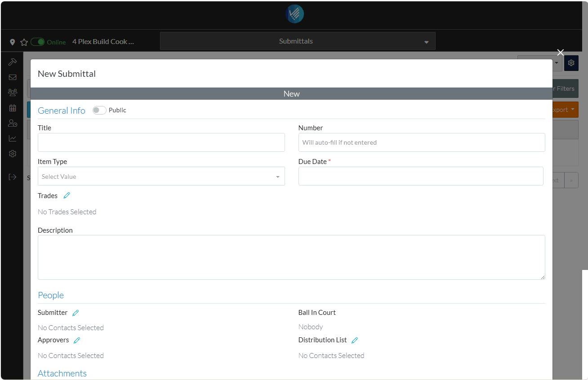This screenshot has height=380, width=588.
Task: Open the calendar icon in sidebar
Action: (13, 108)
